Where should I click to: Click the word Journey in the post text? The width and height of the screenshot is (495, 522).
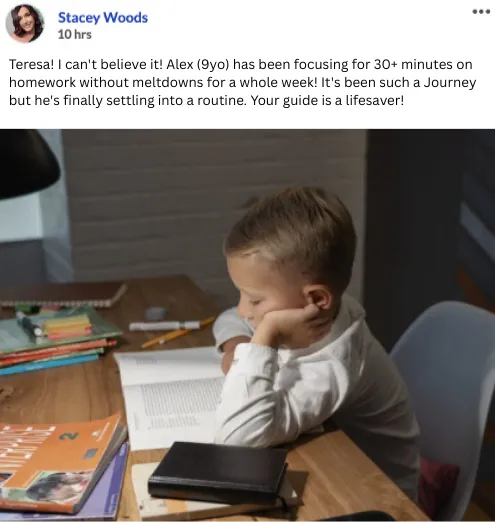(x=450, y=83)
